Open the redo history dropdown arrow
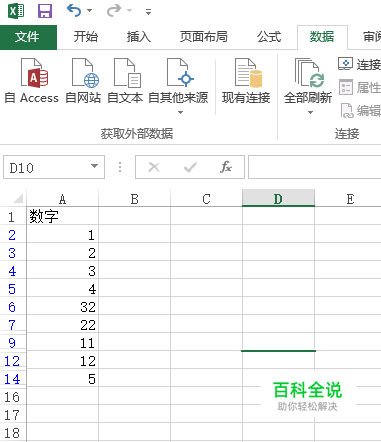This screenshot has height=442, width=381. [x=129, y=11]
